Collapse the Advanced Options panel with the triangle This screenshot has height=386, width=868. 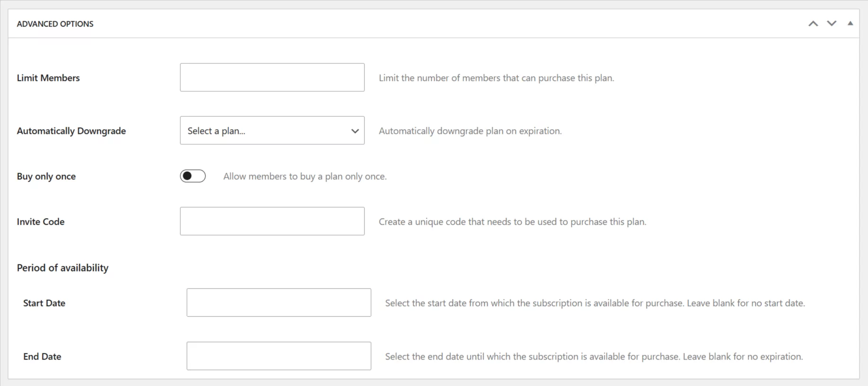point(850,23)
